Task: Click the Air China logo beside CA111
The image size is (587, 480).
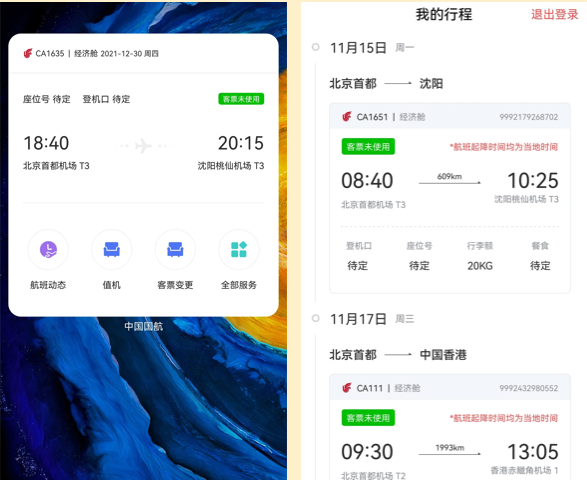Action: [347, 388]
